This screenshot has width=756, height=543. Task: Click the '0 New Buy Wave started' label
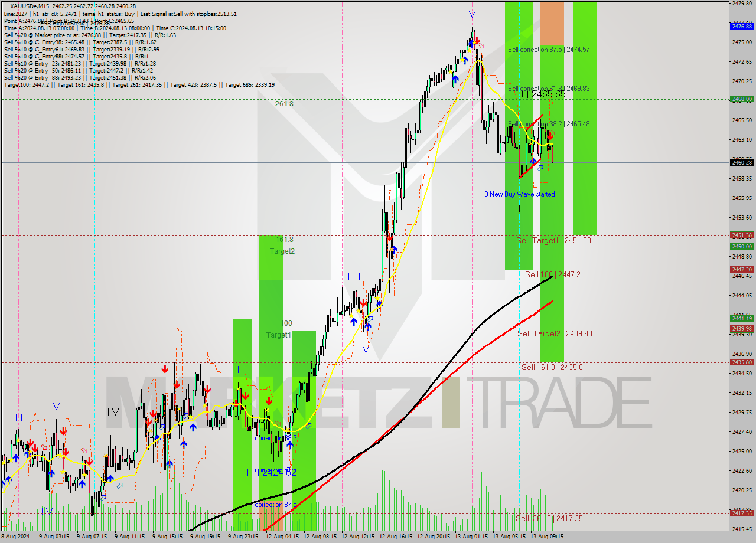pos(520,194)
